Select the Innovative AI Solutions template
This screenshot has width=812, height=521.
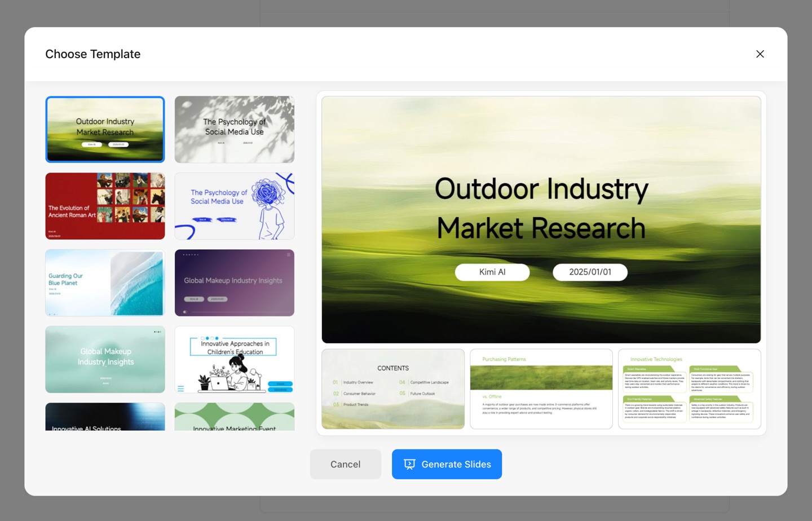(x=105, y=417)
